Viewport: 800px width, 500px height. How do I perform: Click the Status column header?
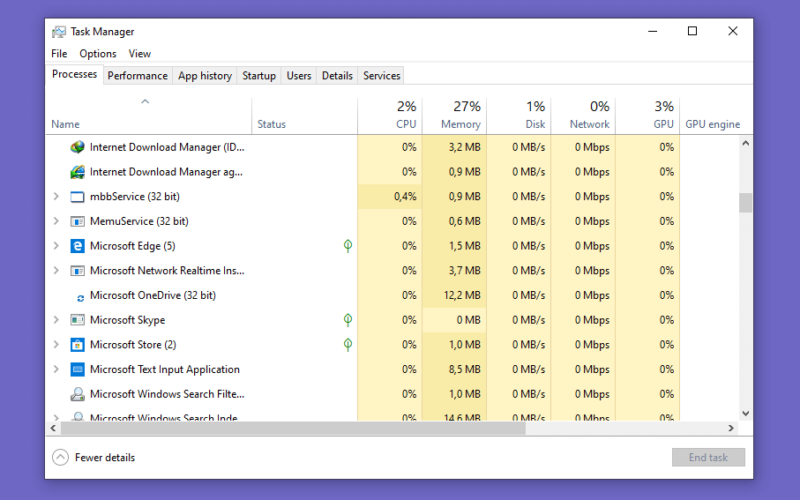point(271,124)
